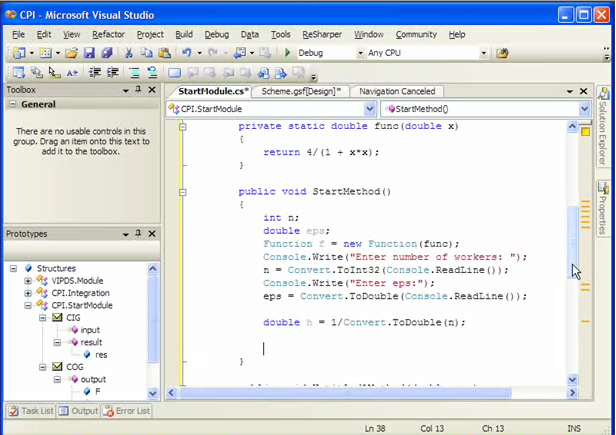Switch to the Scheme.gsf[Design] tab
The height and width of the screenshot is (435, 616).
[x=301, y=91]
